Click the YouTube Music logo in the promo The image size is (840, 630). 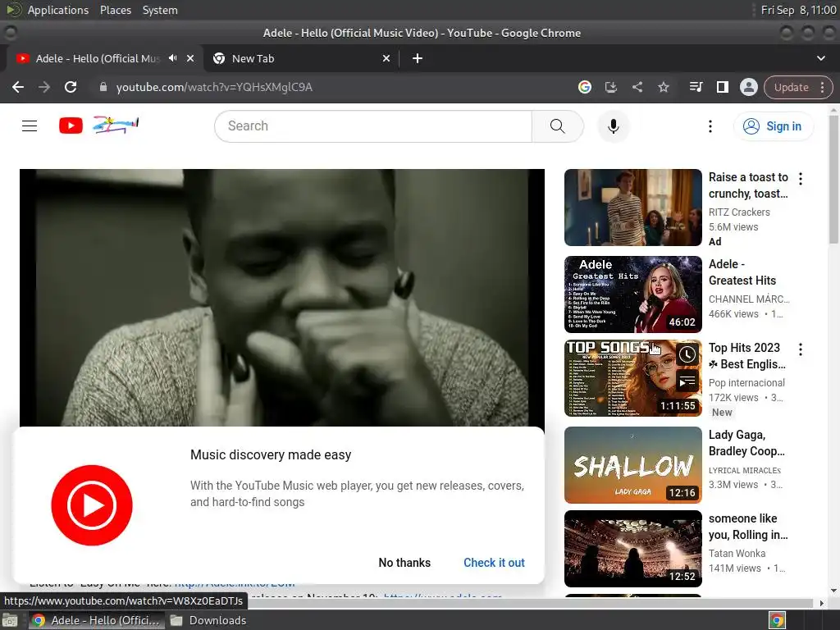coord(92,505)
